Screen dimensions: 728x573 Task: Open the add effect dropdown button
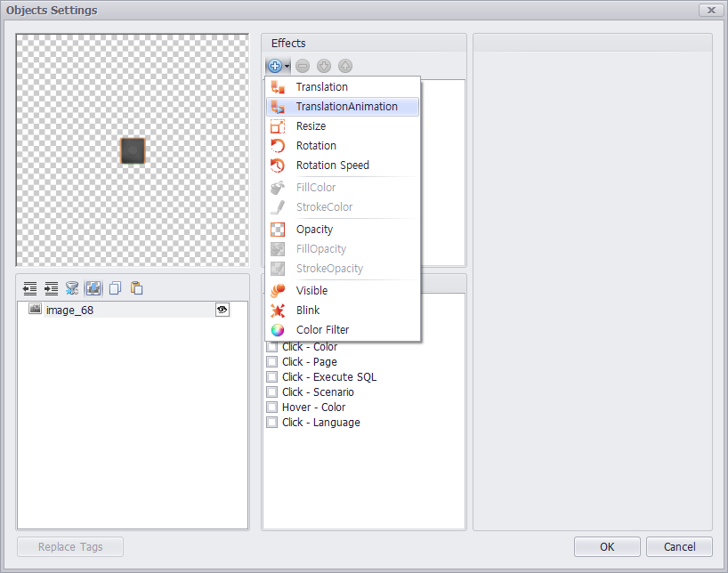(x=279, y=66)
